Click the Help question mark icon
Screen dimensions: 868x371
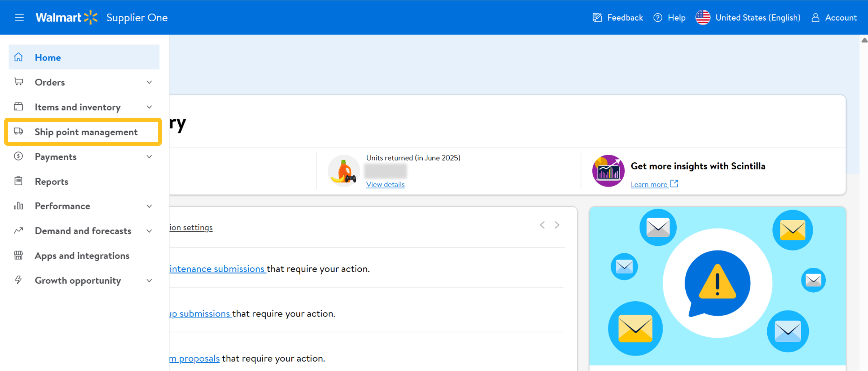pos(658,18)
